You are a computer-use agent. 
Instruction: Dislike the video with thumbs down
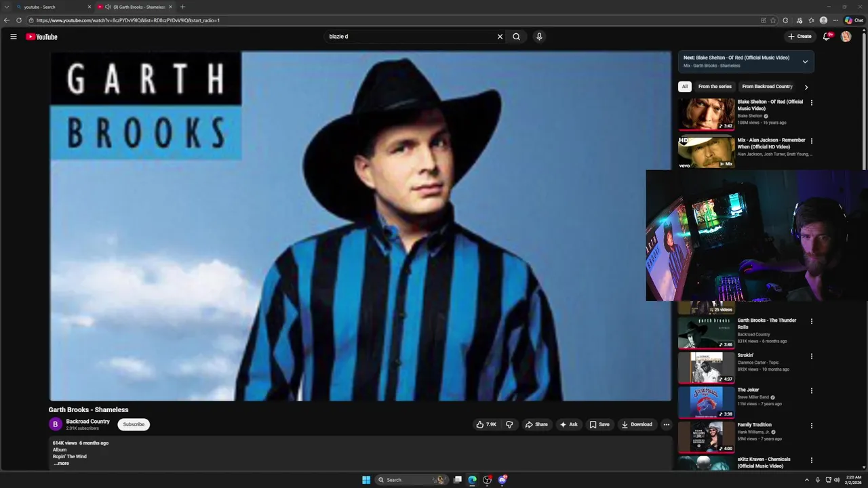tap(509, 424)
